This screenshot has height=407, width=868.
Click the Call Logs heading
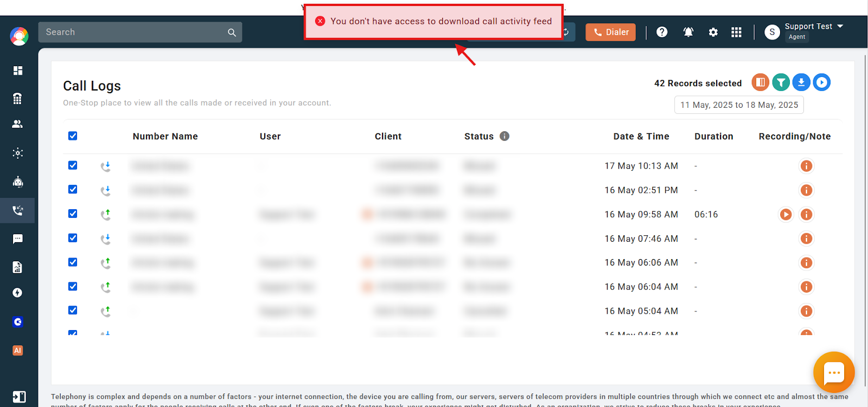click(92, 86)
